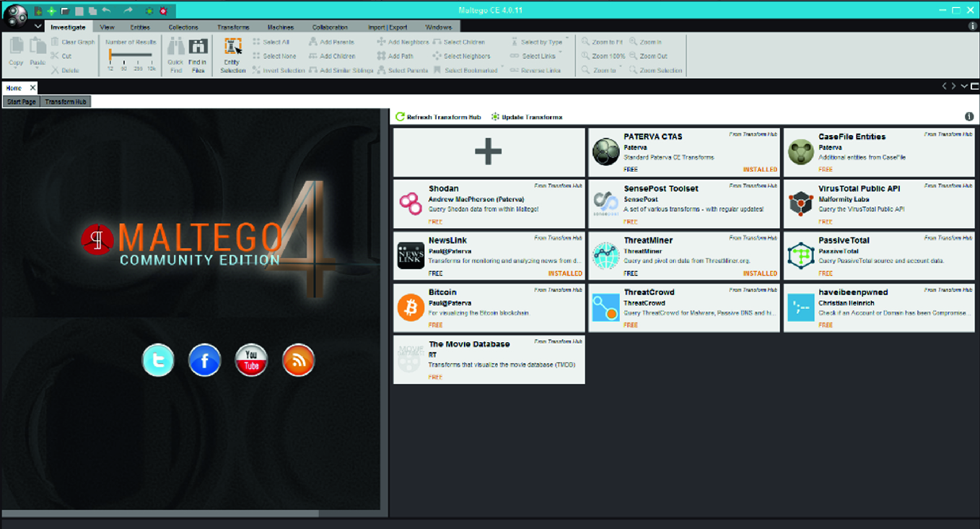Click the redo arrow in title bar
The image size is (980, 529).
(x=128, y=11)
